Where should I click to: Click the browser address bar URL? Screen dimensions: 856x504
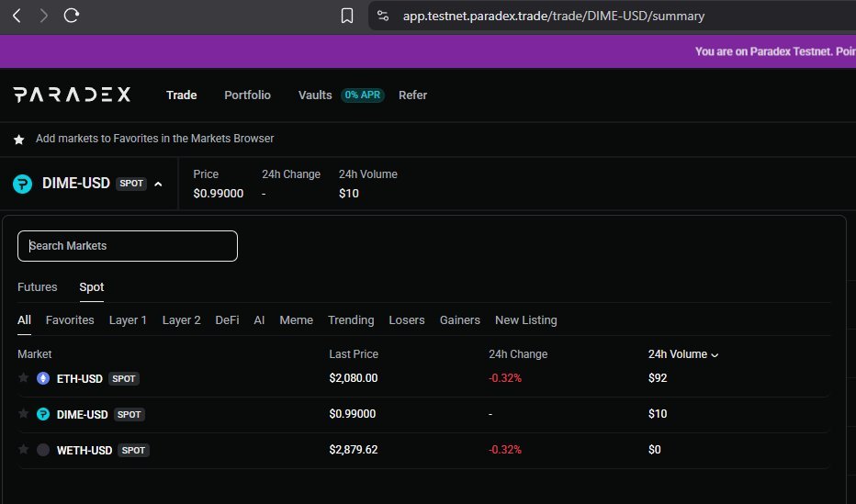coord(554,16)
